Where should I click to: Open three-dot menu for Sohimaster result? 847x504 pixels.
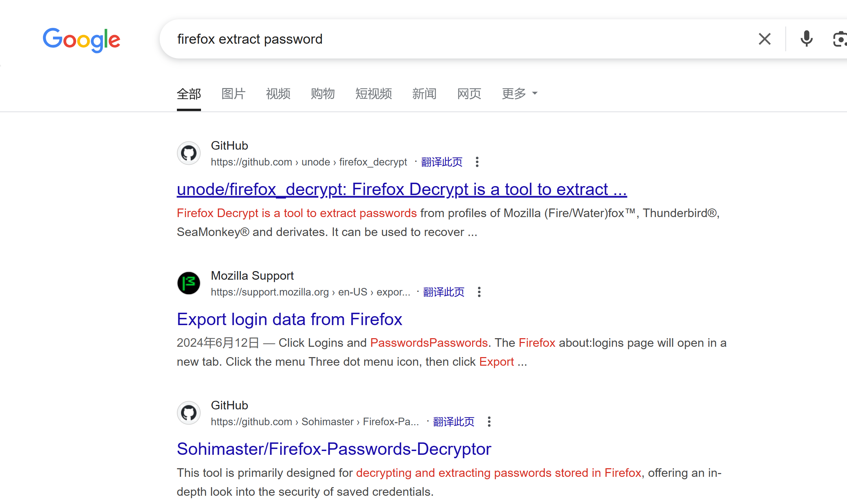pos(489,422)
